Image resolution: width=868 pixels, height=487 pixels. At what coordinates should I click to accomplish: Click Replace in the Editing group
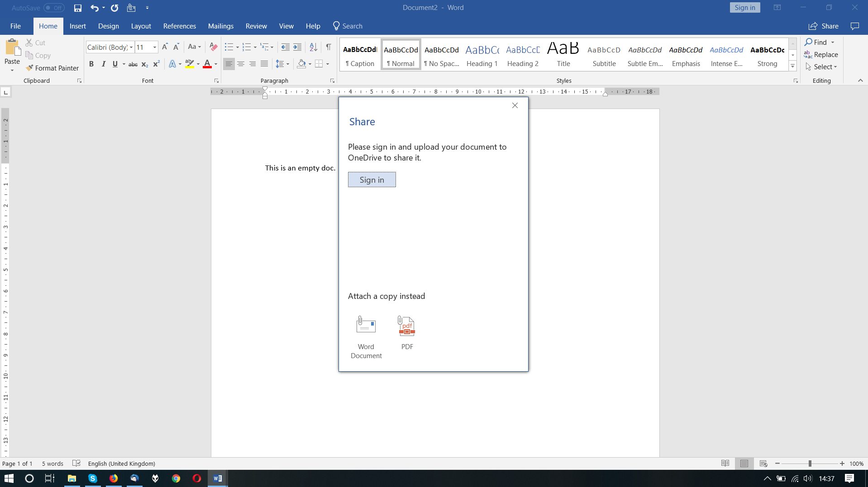821,55
